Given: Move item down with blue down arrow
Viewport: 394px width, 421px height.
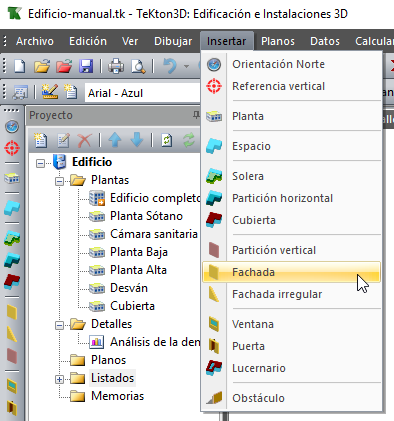Looking at the screenshot, I should point(137,140).
